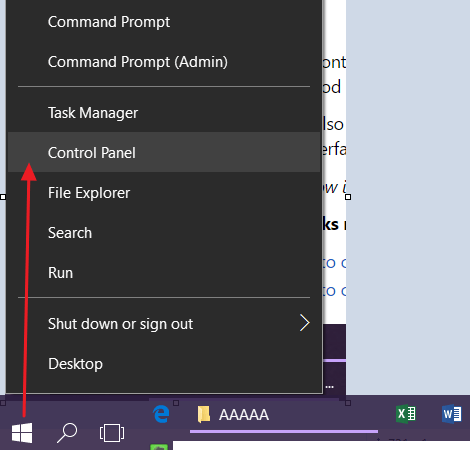The image size is (470, 450).
Task: Open Task View from the taskbar
Action: [x=112, y=433]
